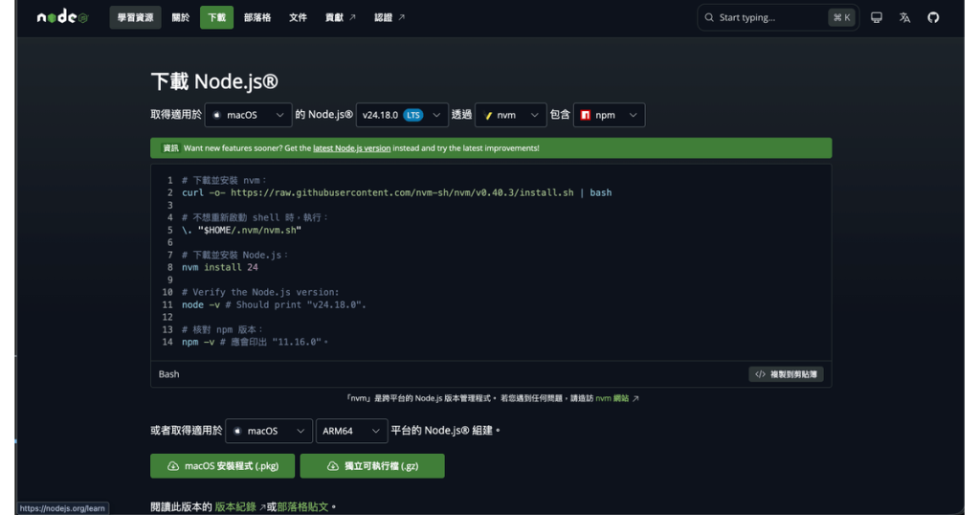The width and height of the screenshot is (980, 515).
Task: Click the download icon on macOS .pkg button
Action: [173, 466]
